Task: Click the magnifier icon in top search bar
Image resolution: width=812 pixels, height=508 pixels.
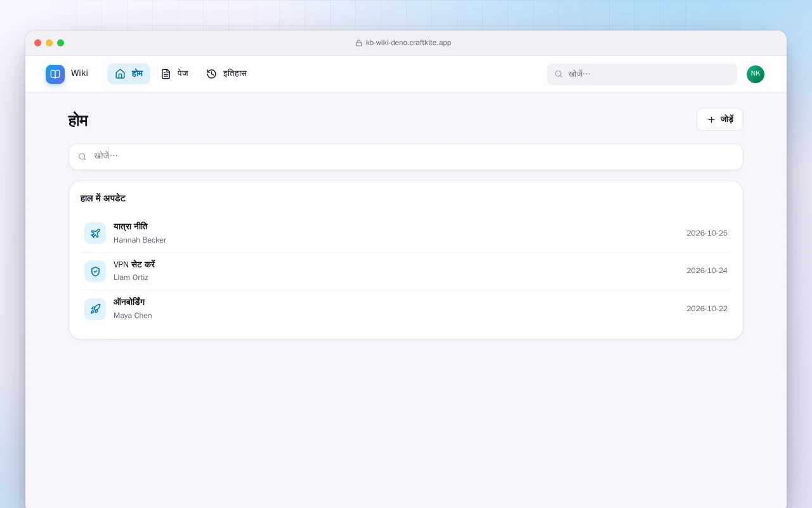Action: pyautogui.click(x=559, y=74)
